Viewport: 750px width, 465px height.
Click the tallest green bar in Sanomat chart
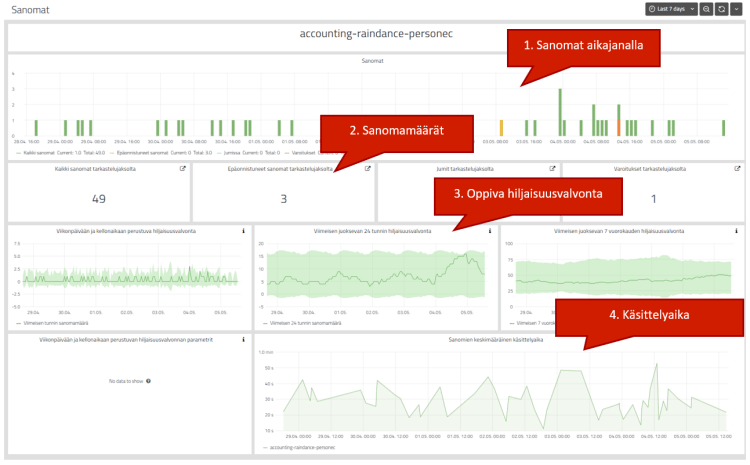[560, 112]
